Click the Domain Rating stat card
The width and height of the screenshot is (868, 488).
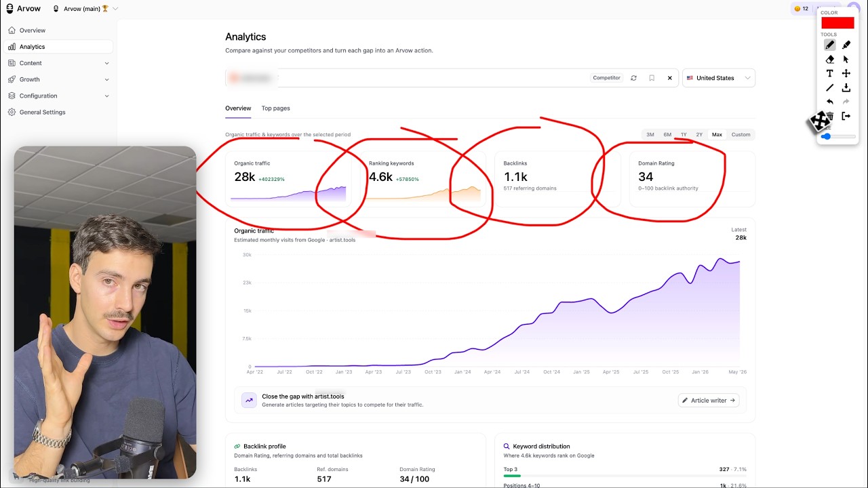coord(692,179)
